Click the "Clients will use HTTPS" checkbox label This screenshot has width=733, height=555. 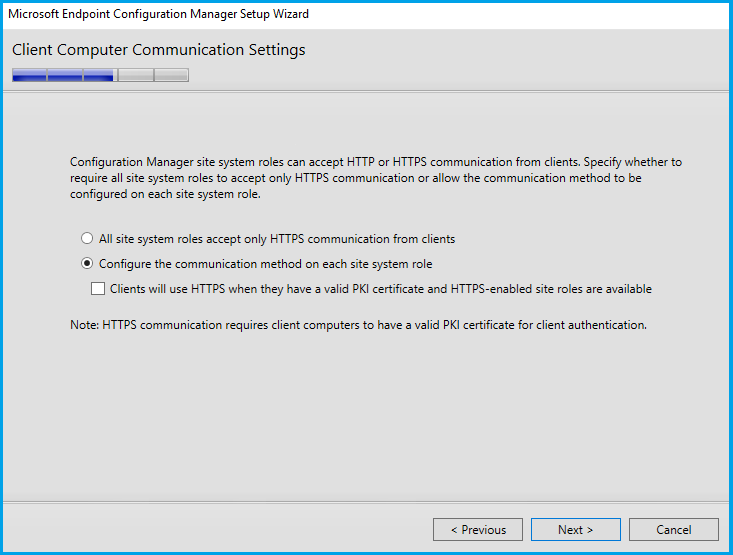coord(380,289)
